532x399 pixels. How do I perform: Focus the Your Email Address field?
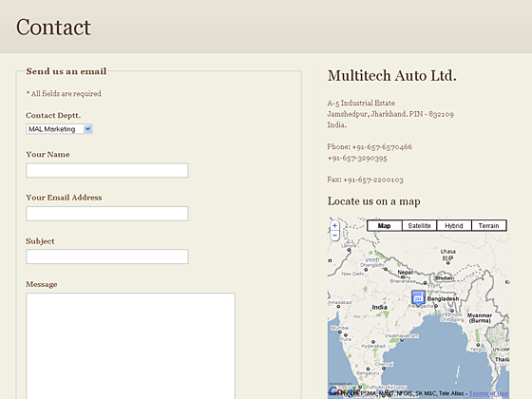107,214
